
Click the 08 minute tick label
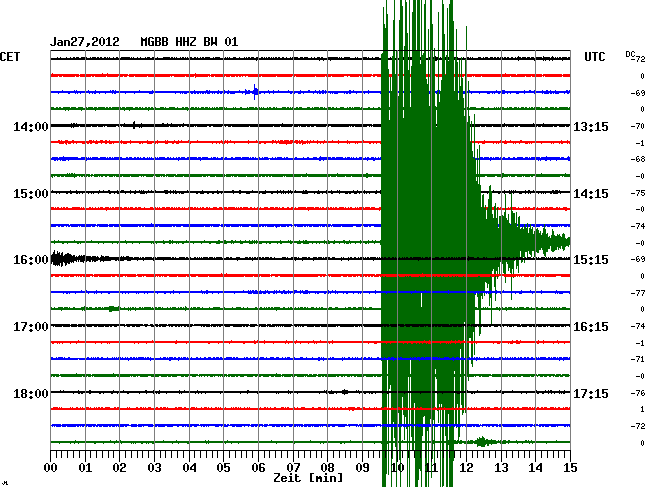coord(327,468)
